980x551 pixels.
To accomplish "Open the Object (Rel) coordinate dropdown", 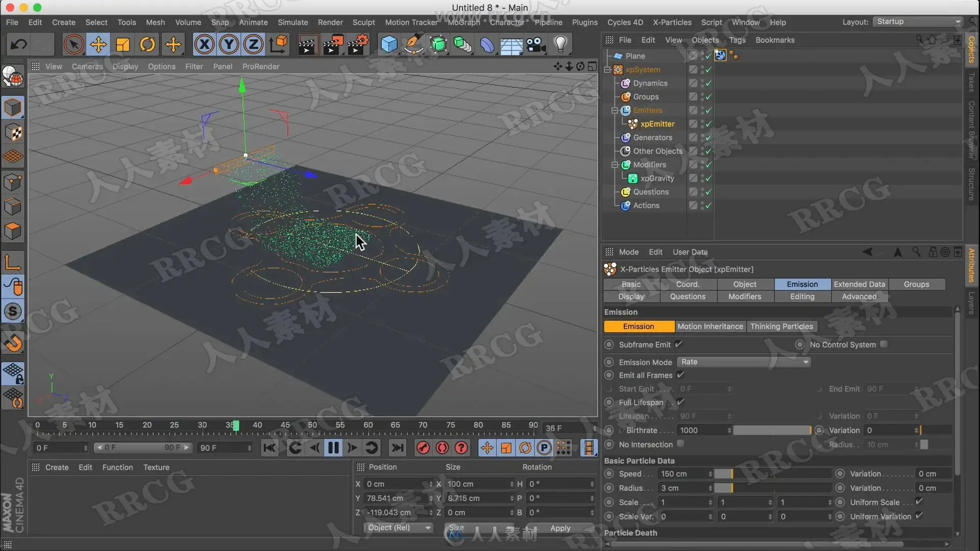I will [399, 528].
